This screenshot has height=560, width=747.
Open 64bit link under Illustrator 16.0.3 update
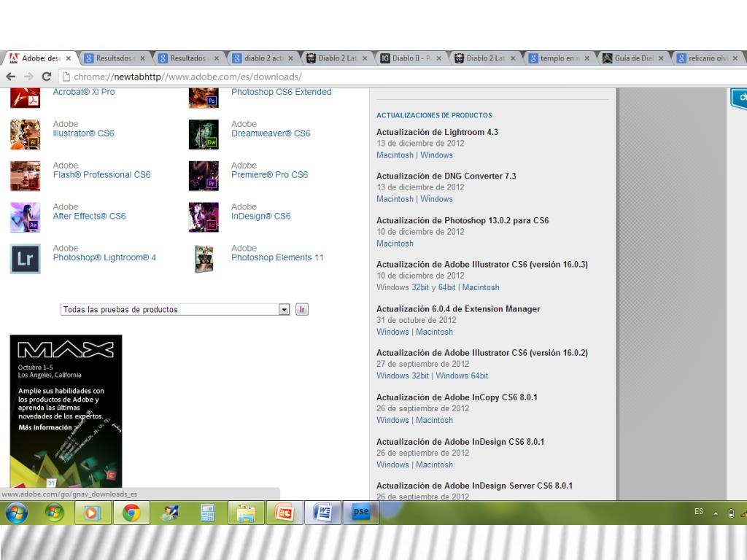(447, 287)
